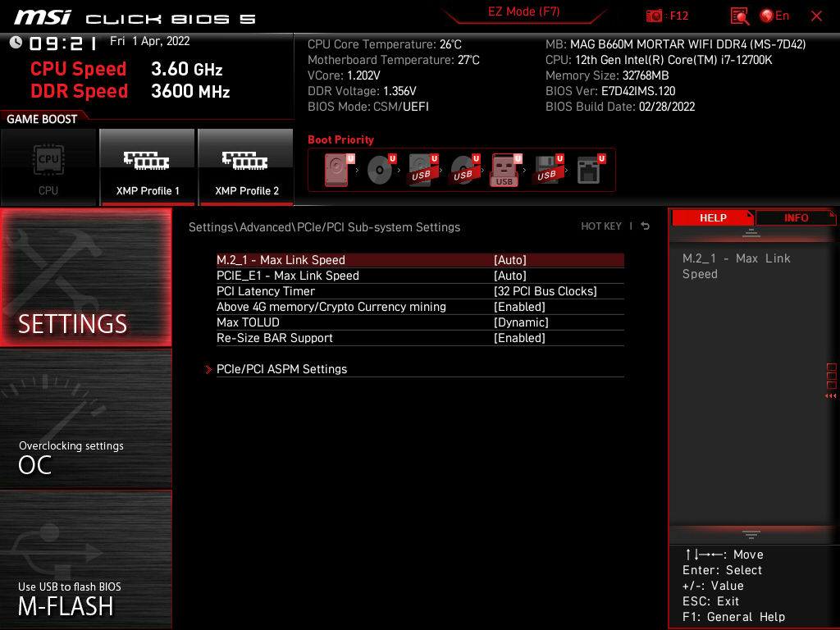Select the M.2_1 - Max Link Speed row label
840x630 pixels.
[281, 260]
